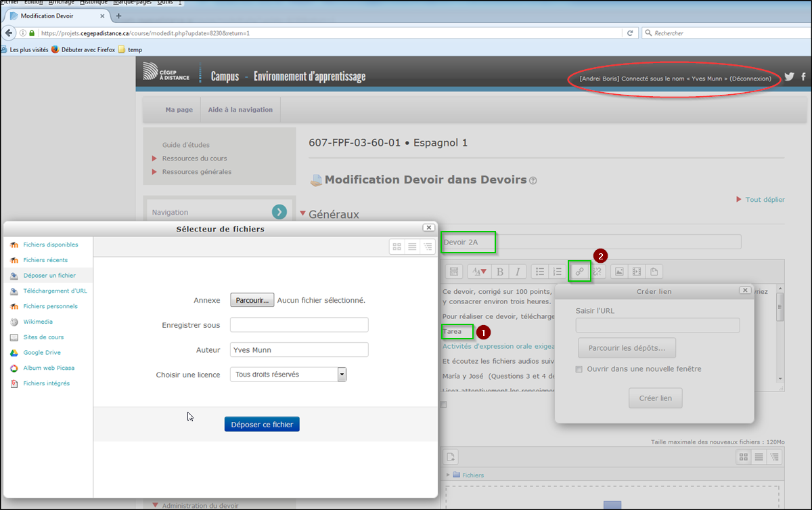
Task: Open the Twitter icon in header
Action: pos(789,77)
